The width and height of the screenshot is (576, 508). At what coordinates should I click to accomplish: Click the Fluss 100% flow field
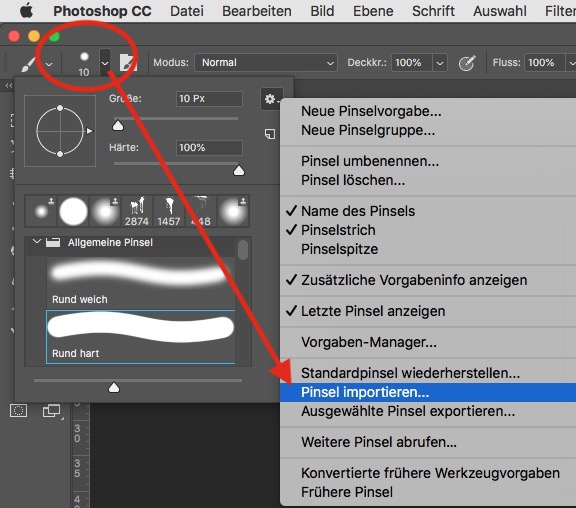pos(545,62)
